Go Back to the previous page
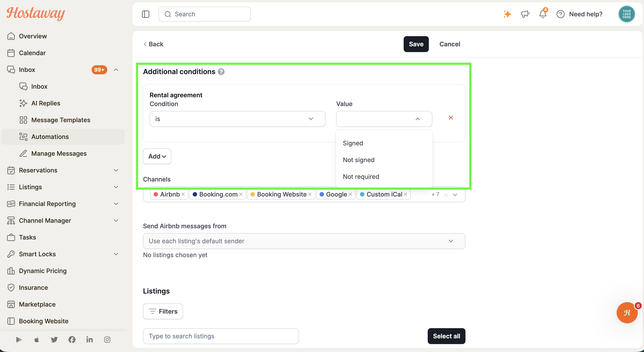This screenshot has height=352, width=644. click(x=154, y=44)
